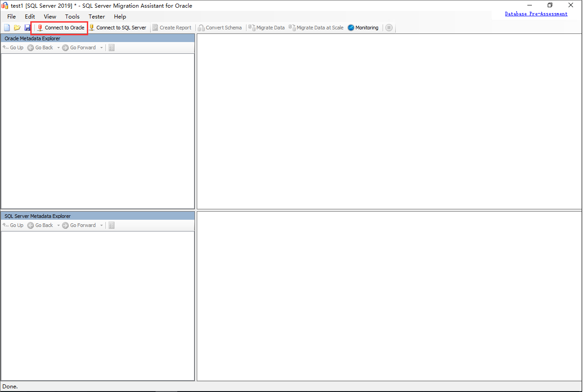Click Connect to SQL Server in the toolbar
This screenshot has width=583, height=392.
(x=118, y=28)
